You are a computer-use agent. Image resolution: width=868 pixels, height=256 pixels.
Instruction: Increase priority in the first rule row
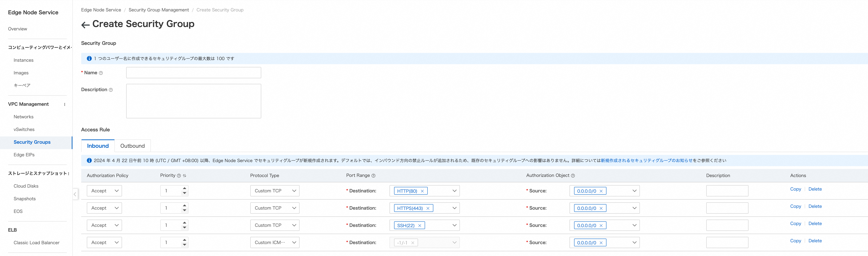pyautogui.click(x=184, y=188)
